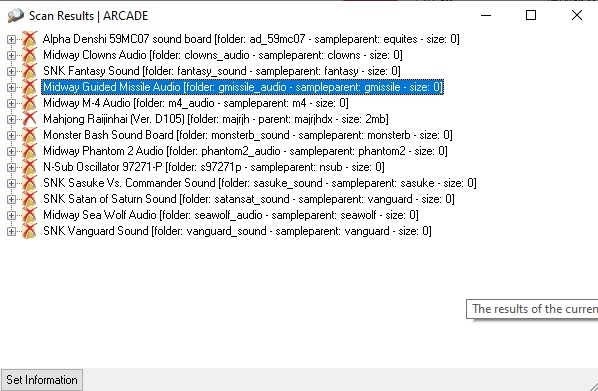Click red X icon beside Mahjong Raijinhai

[x=29, y=119]
